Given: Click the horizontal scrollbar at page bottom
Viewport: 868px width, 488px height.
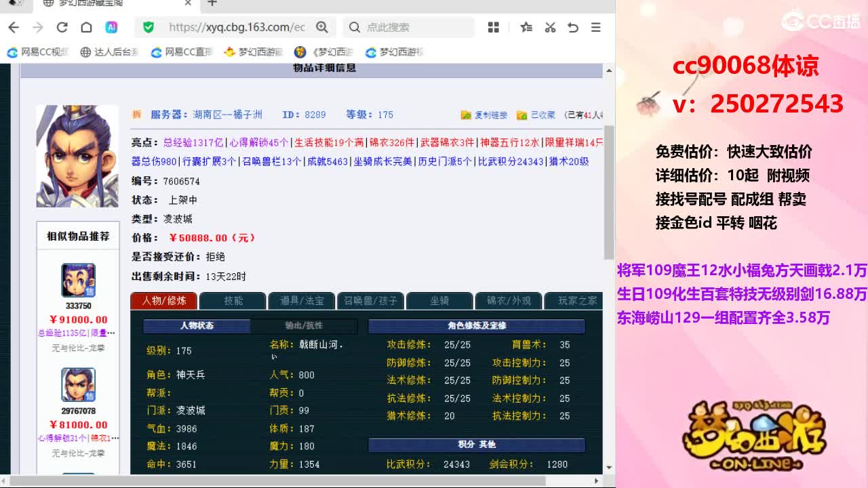Looking at the screenshot, I should click(x=277, y=481).
